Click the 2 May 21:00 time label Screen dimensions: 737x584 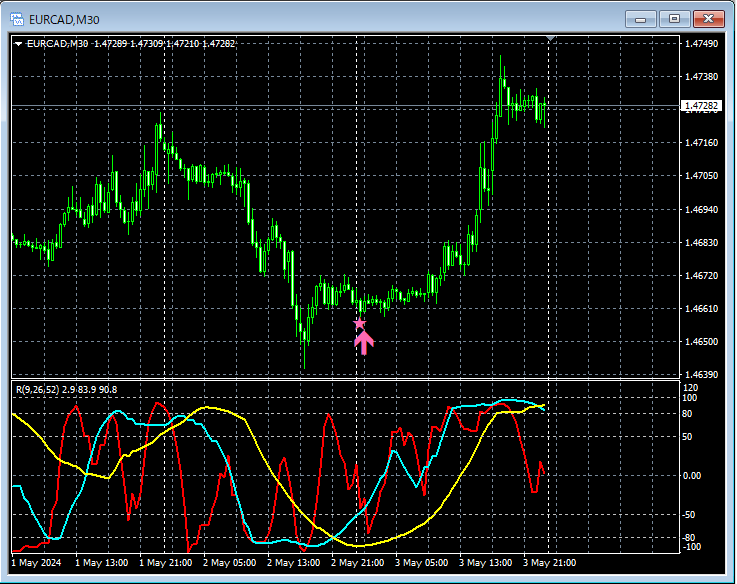click(359, 563)
